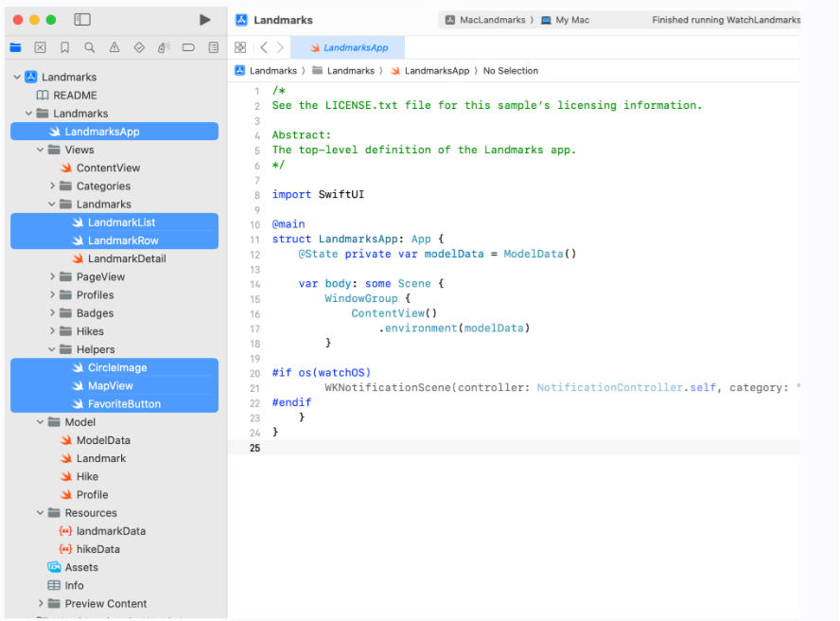Open the Report navigator icon

click(213, 47)
